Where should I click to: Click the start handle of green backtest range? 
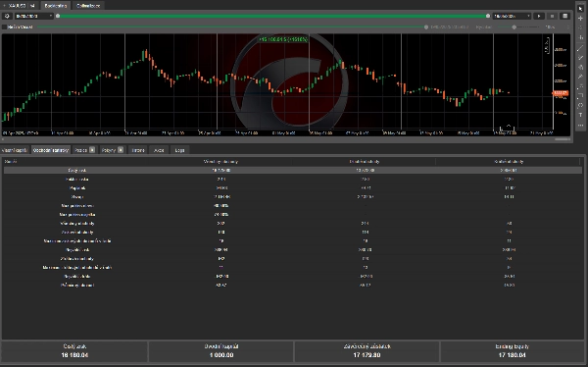[58, 16]
